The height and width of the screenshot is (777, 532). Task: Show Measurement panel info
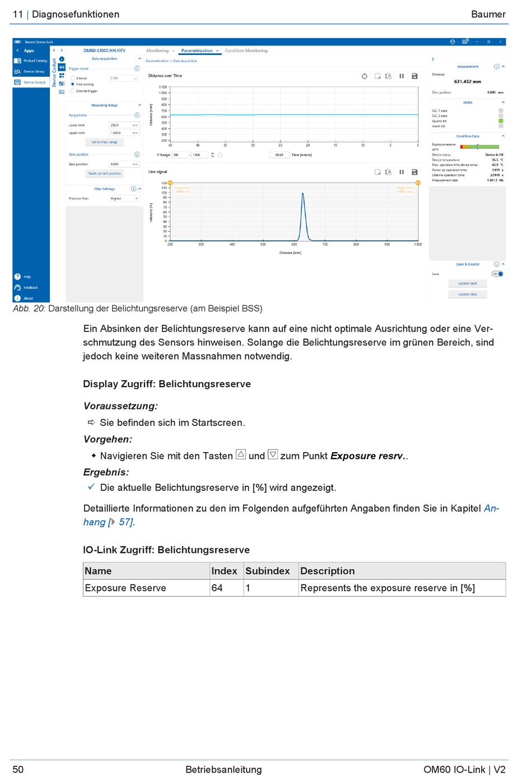point(497,67)
